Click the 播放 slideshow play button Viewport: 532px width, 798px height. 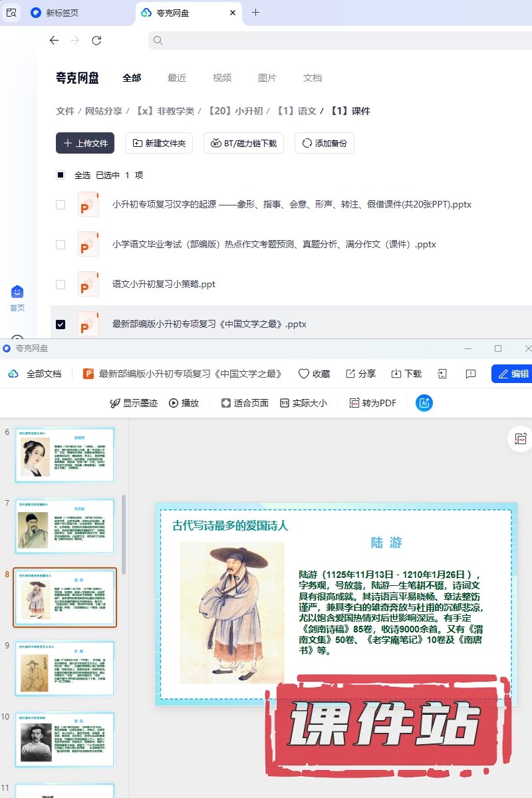(x=184, y=403)
